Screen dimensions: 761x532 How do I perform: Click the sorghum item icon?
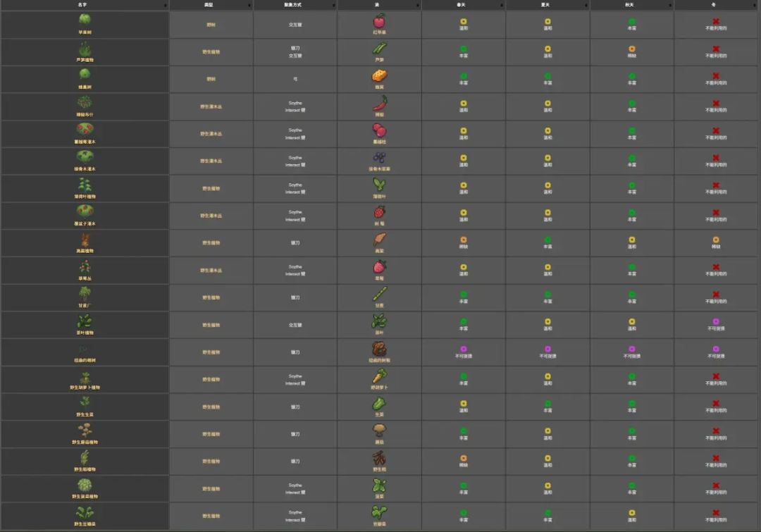[379, 240]
